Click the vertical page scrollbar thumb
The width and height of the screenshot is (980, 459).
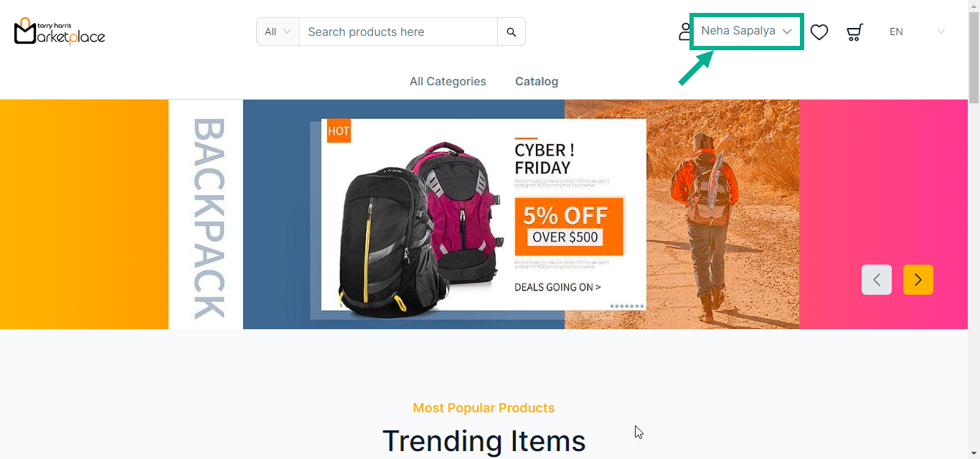974,57
